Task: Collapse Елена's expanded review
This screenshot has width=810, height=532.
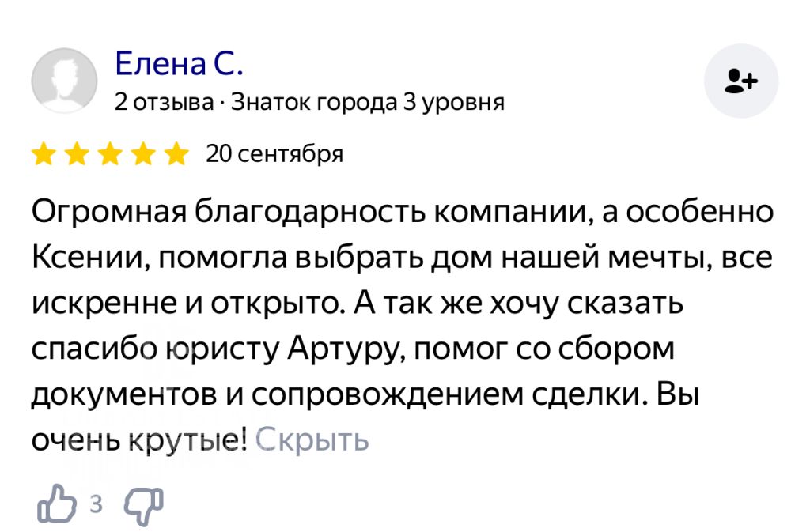Action: 313,438
